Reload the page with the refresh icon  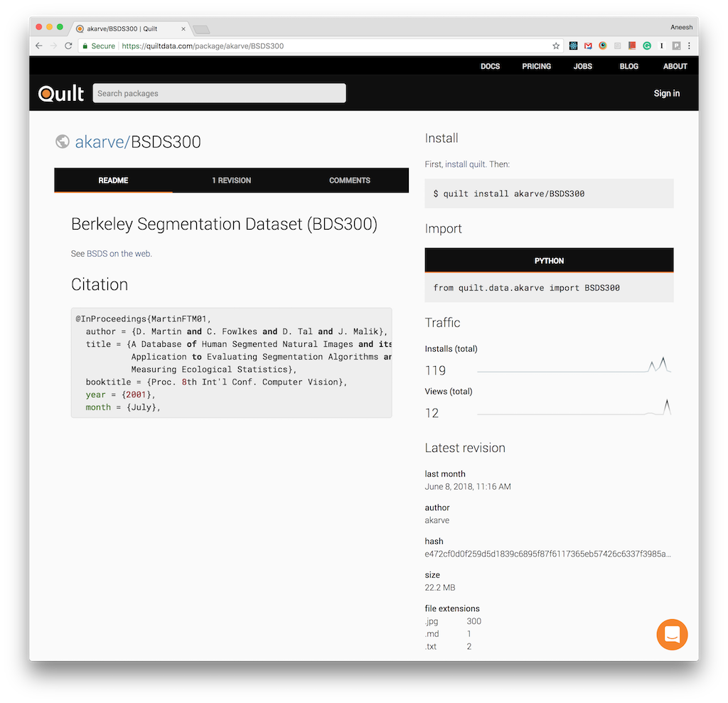[x=68, y=45]
